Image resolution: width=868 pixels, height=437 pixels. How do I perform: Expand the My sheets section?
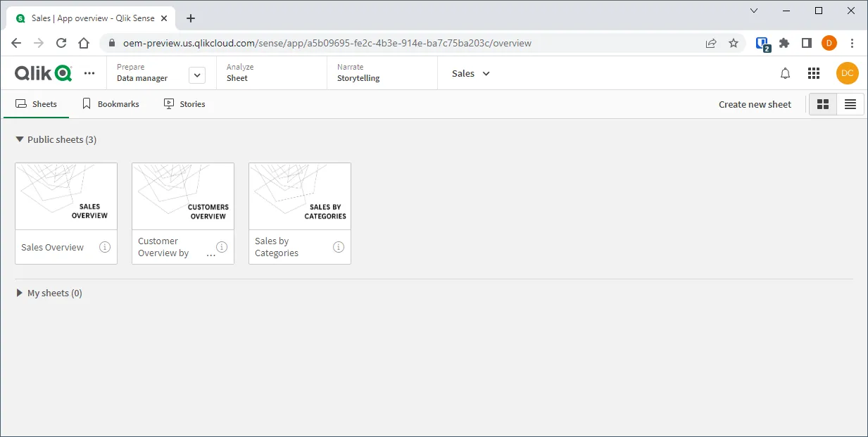[x=19, y=293]
